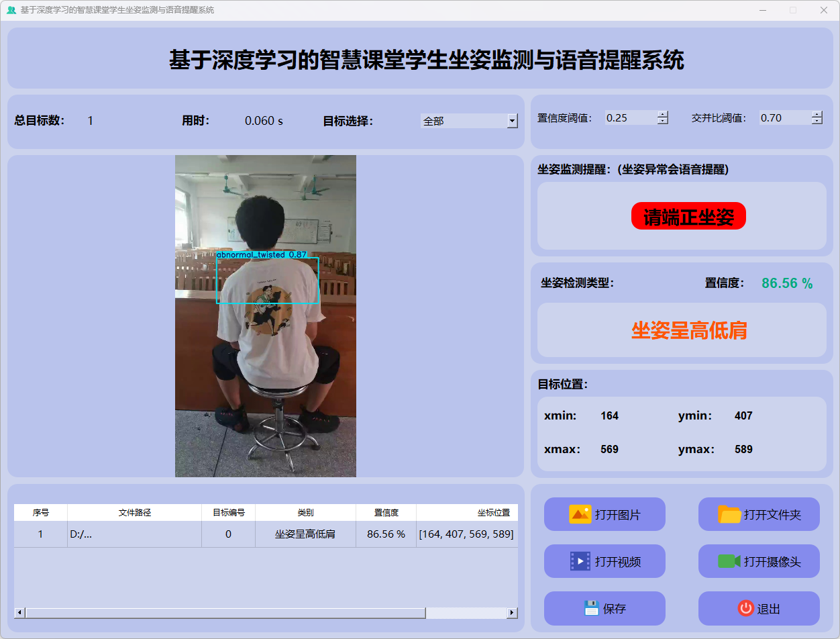Quit the app with 退出 button

(759, 608)
